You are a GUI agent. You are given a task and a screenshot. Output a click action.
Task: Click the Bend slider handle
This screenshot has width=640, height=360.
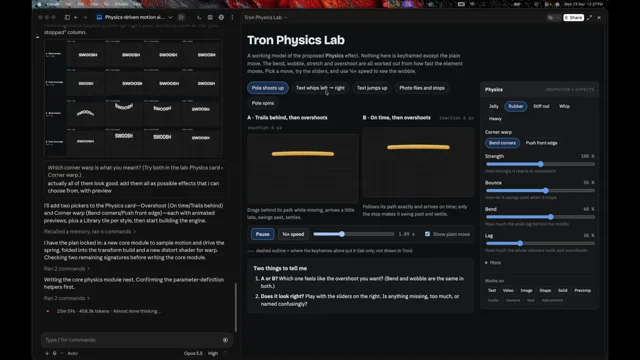click(x=551, y=217)
